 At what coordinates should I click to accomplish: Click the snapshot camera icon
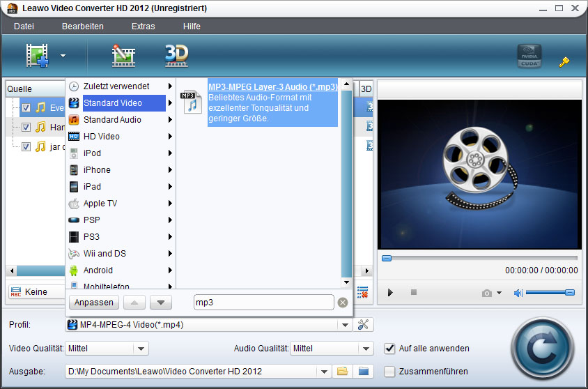pyautogui.click(x=487, y=293)
